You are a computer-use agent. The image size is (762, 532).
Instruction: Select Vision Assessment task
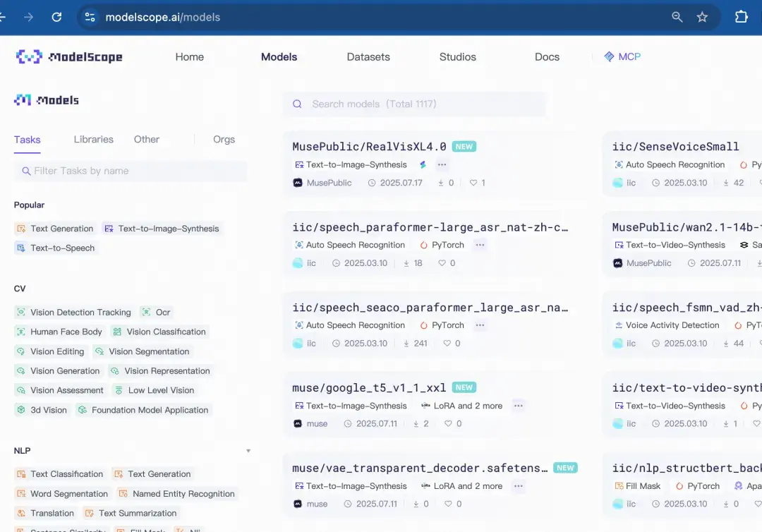pos(60,390)
